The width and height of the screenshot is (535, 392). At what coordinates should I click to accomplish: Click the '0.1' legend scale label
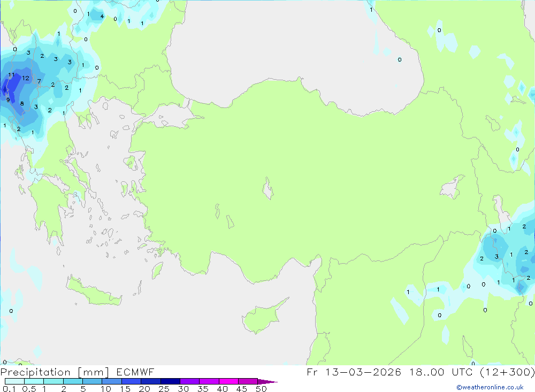(x=9, y=389)
